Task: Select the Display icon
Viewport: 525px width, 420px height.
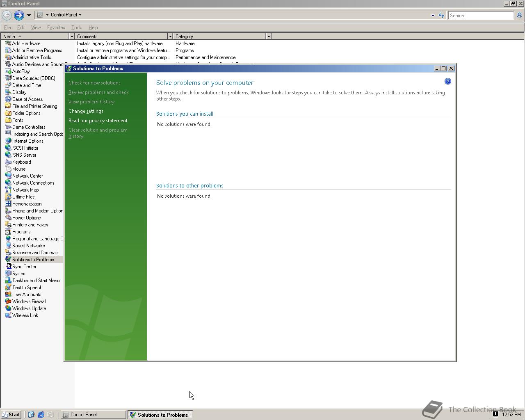Action: [x=8, y=92]
